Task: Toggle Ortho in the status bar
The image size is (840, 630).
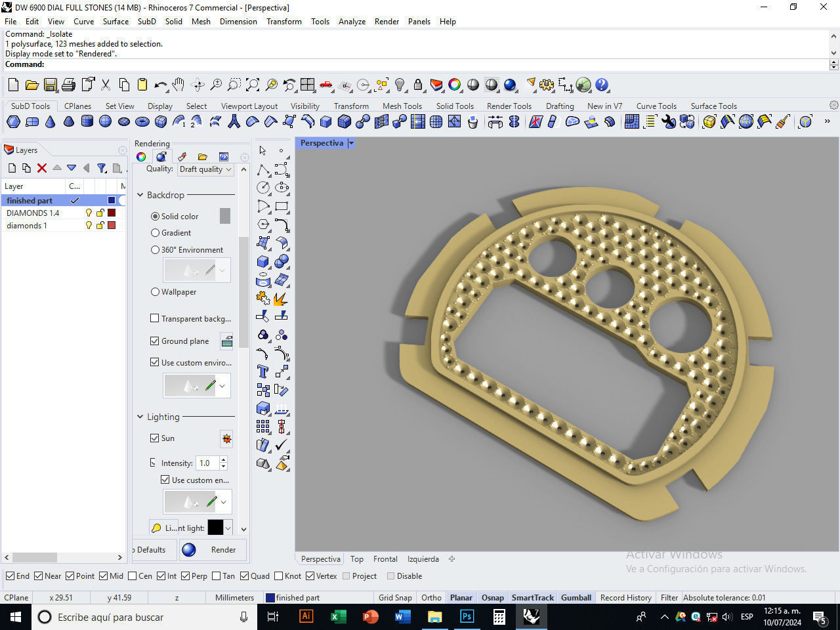Action: (431, 598)
